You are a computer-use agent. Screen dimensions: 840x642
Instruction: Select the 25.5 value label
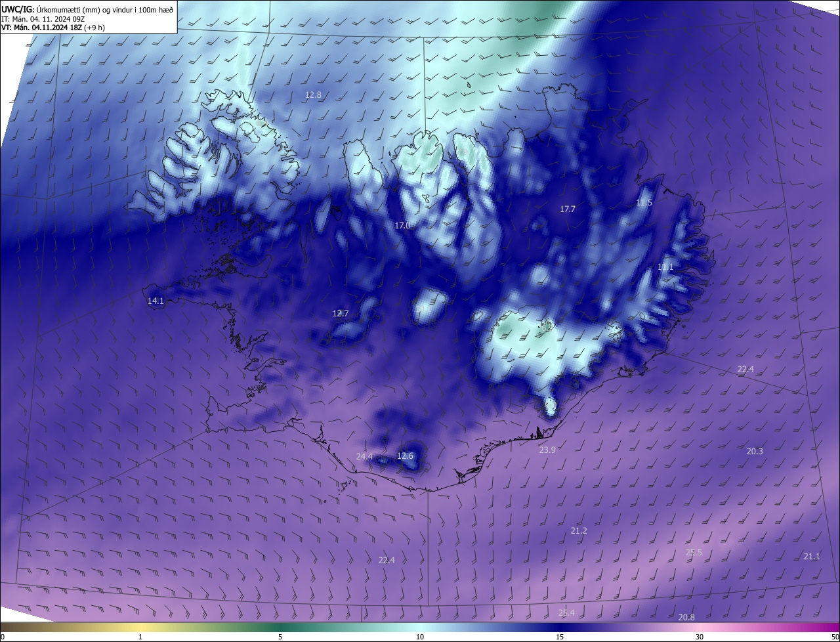click(694, 552)
